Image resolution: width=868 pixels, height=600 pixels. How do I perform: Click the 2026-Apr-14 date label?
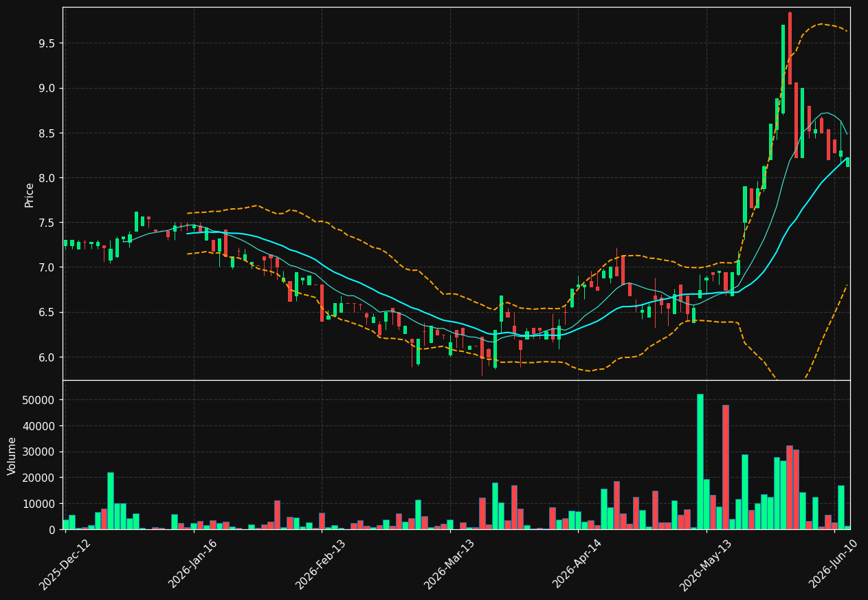click(578, 564)
